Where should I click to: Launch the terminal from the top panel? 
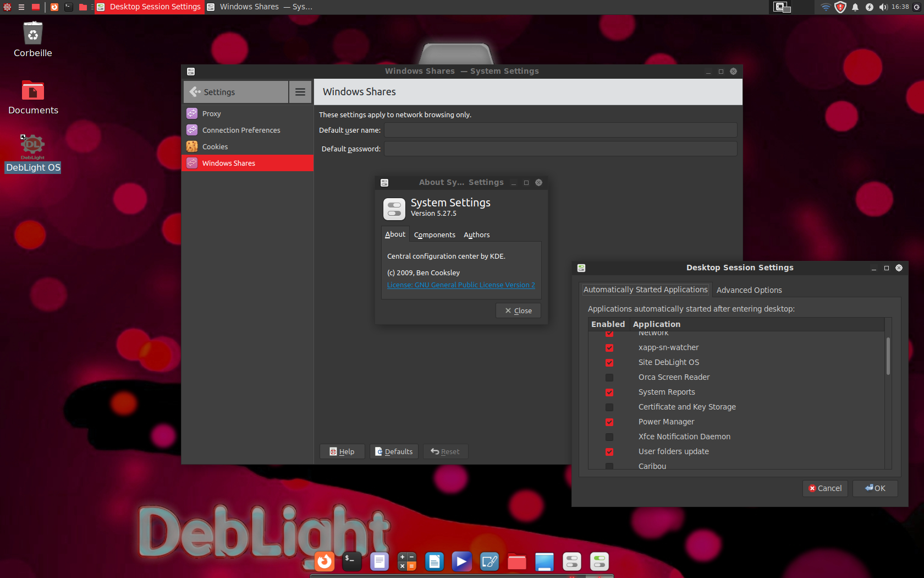click(x=69, y=7)
